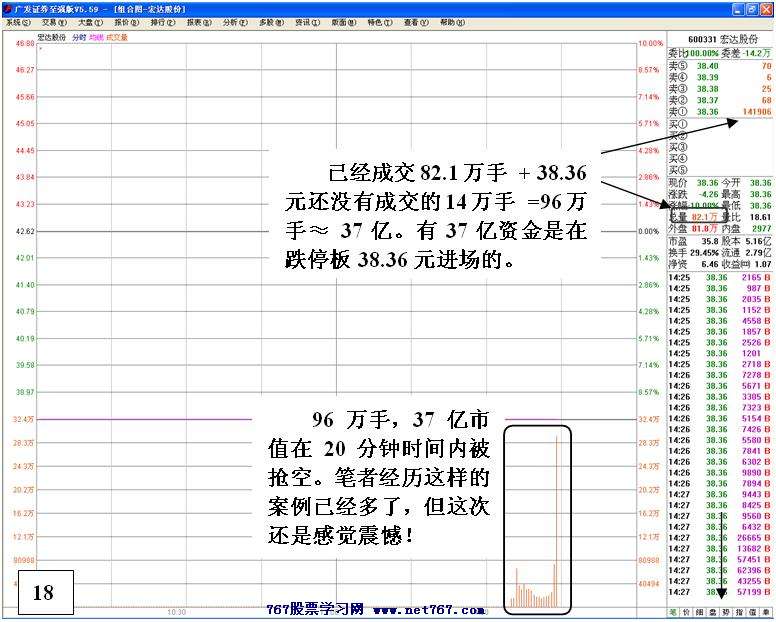Screen dimensions: 776x622
Task: Select the 卖⑤ 38.40 order row
Action: (720, 66)
